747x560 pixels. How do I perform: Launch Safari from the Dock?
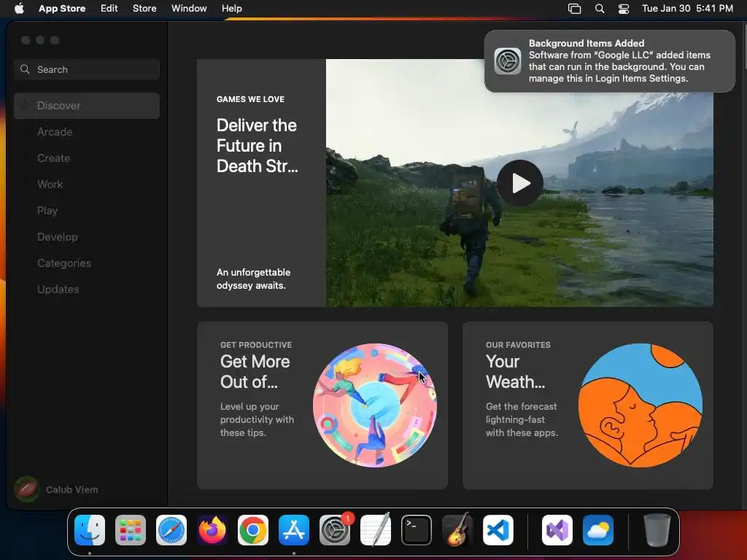[x=171, y=530]
